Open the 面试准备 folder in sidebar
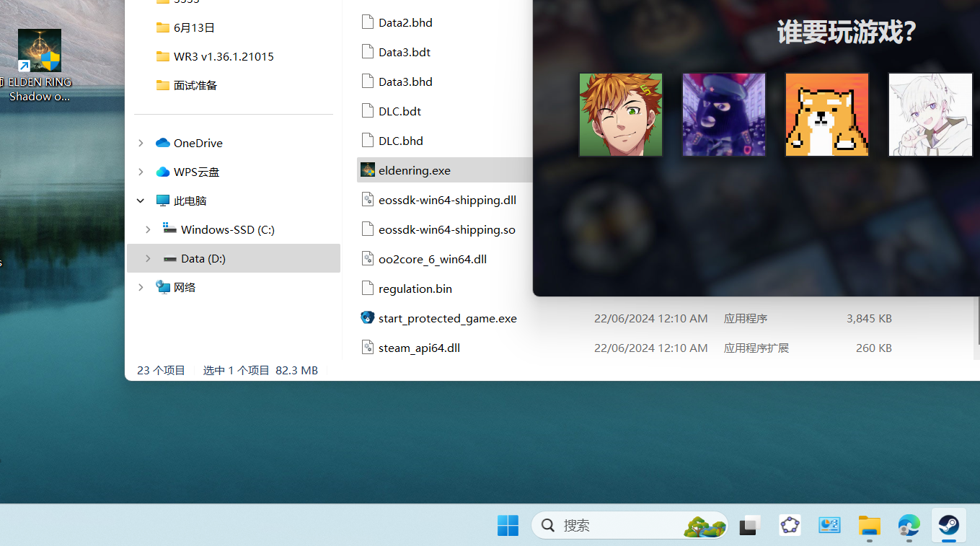This screenshot has height=546, width=980. [195, 85]
